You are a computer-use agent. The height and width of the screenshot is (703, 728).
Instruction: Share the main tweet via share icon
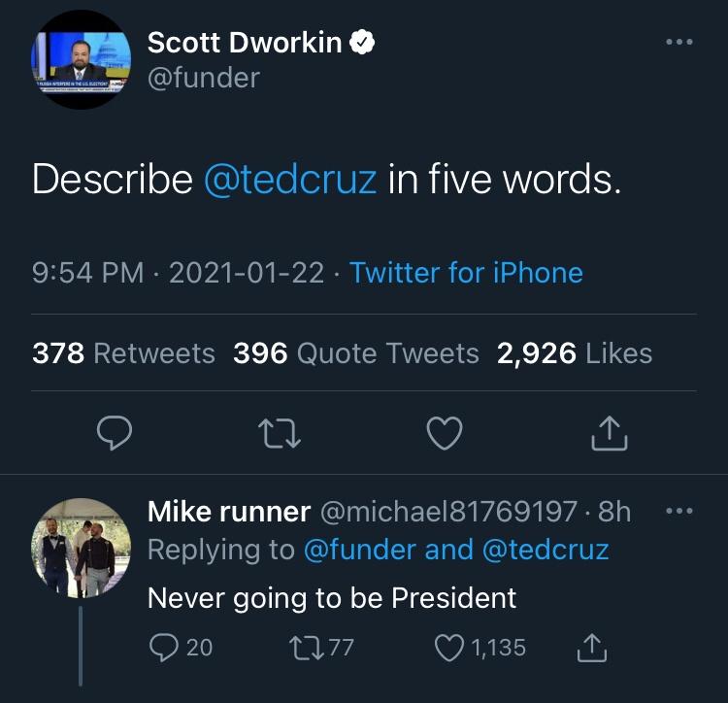(x=610, y=433)
